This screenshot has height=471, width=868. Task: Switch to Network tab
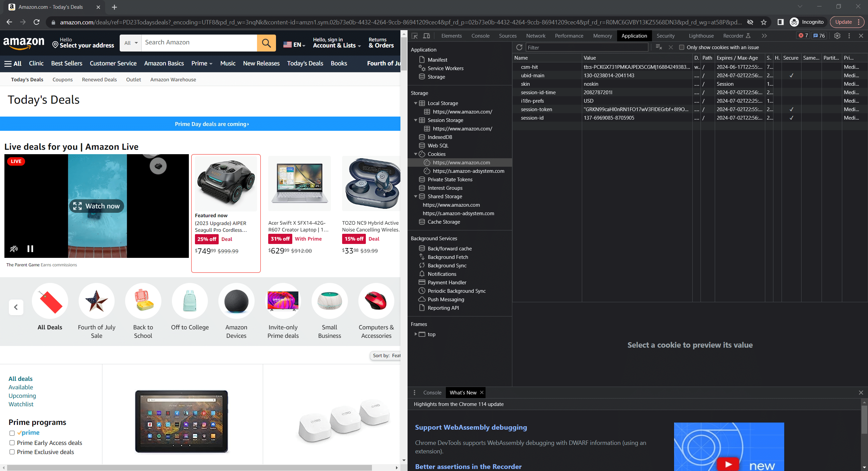point(536,36)
